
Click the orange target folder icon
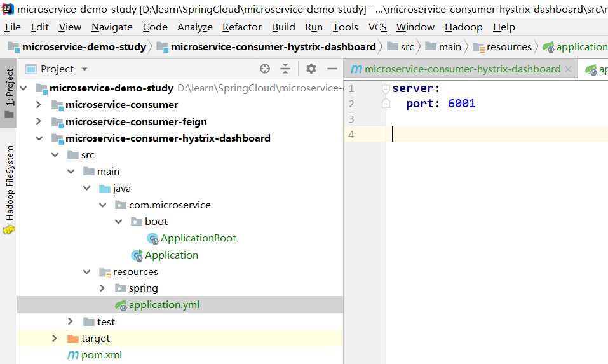73,339
